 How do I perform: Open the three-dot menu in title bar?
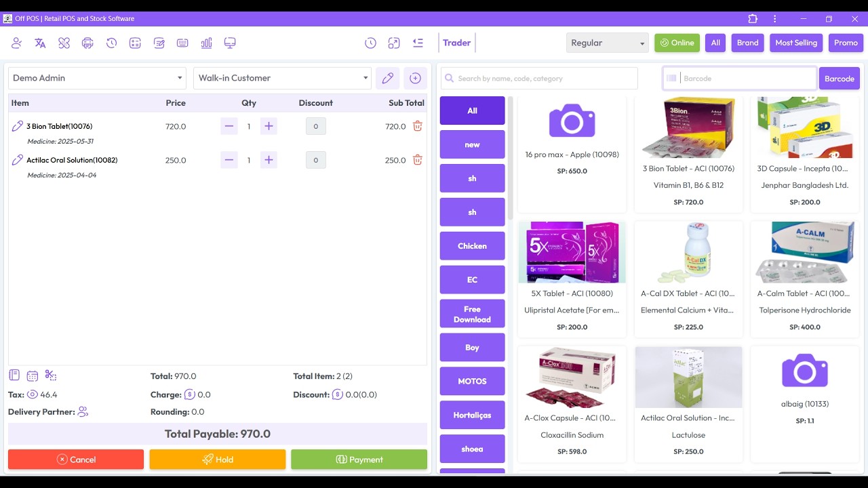point(774,19)
